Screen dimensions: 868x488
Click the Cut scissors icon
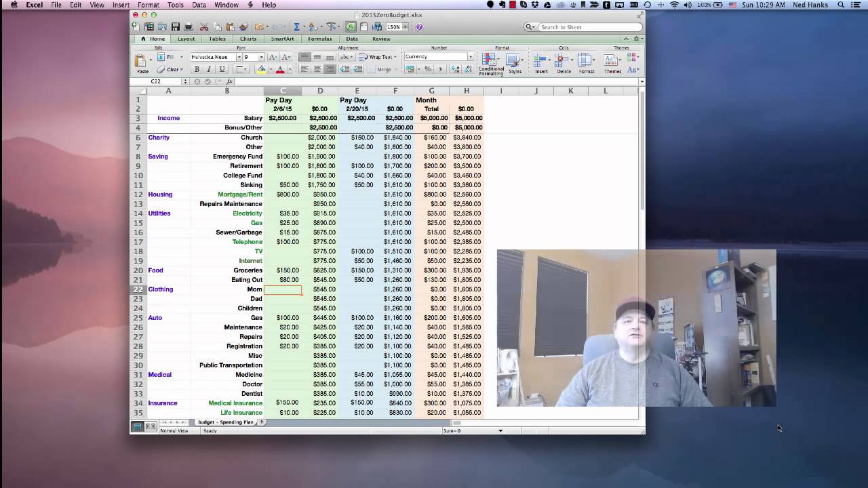(x=204, y=27)
